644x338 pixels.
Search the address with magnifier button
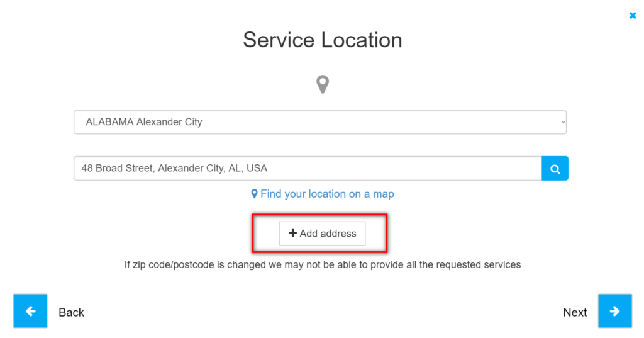tap(555, 168)
